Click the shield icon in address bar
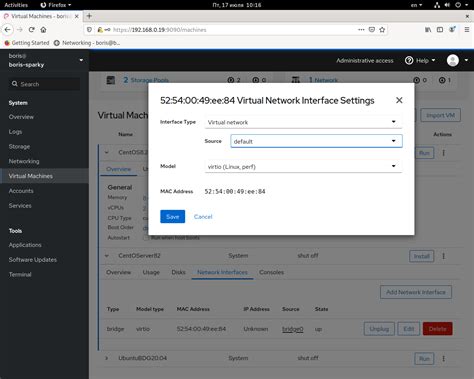Screen dimensions: 474x379 [89, 30]
